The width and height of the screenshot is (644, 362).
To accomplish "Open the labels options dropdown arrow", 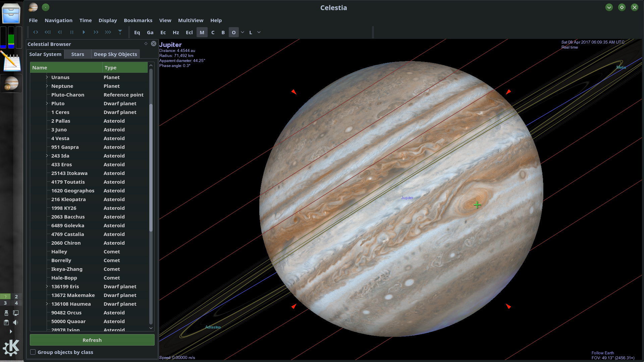I will pyautogui.click(x=259, y=33).
